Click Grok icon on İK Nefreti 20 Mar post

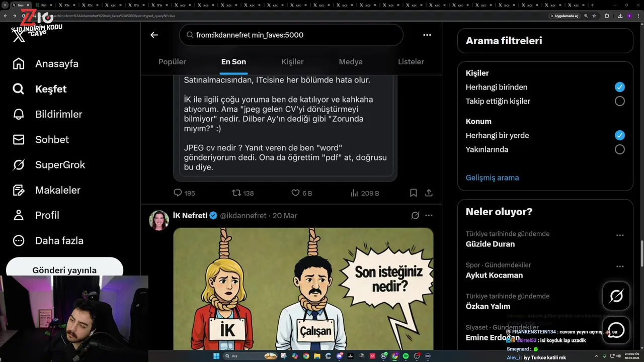point(415,215)
